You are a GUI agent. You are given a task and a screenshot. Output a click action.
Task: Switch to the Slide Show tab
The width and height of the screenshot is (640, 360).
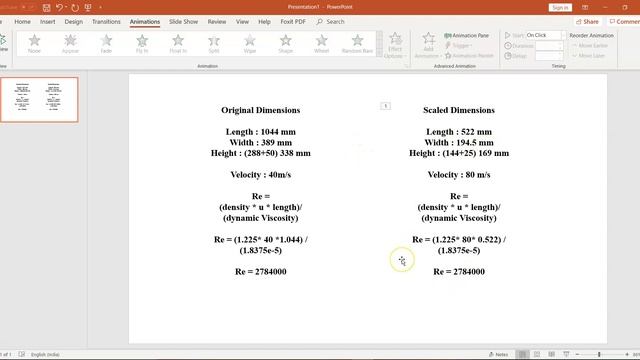click(183, 22)
